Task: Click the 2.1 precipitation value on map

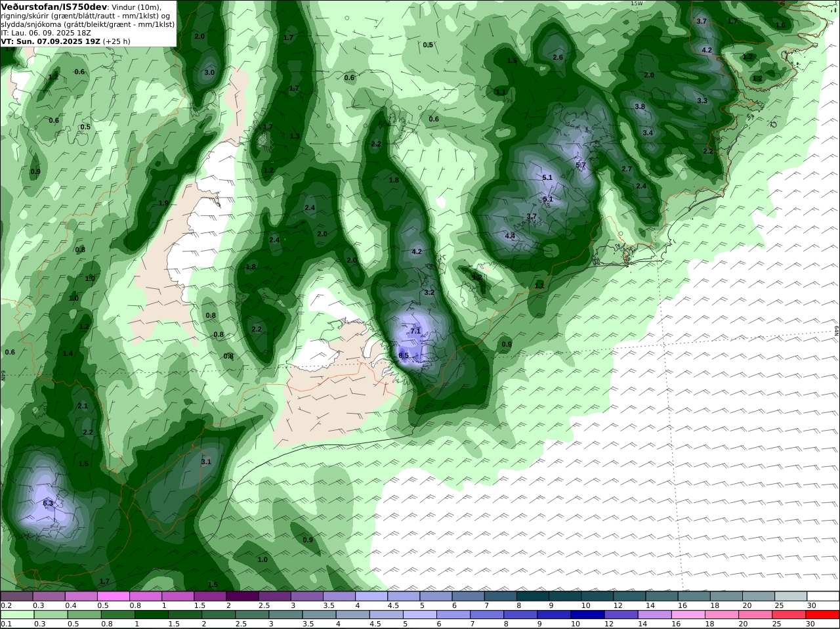Action: tap(83, 406)
